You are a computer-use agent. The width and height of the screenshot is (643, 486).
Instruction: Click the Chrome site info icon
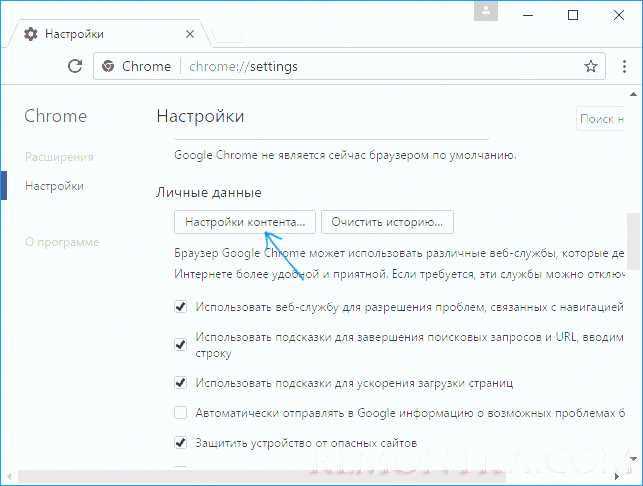click(108, 66)
